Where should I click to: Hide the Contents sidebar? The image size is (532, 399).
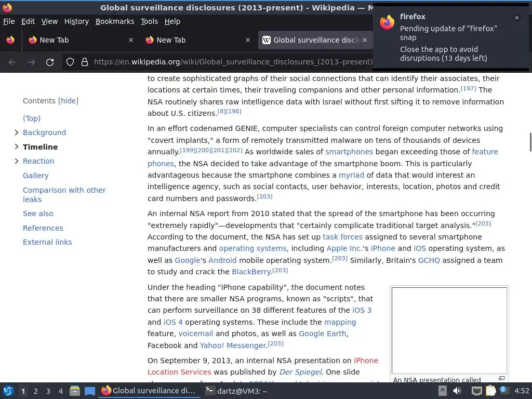pos(68,101)
